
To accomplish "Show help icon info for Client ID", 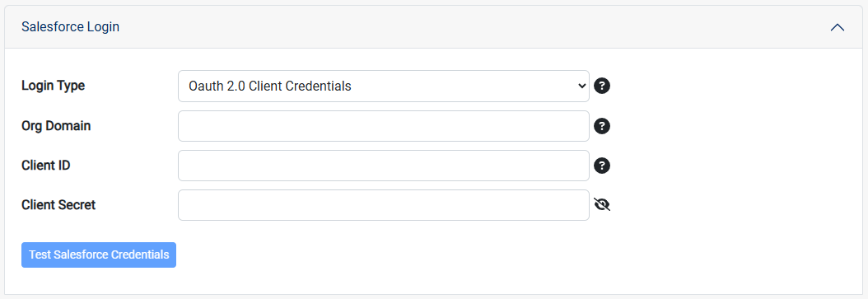I will coord(602,166).
